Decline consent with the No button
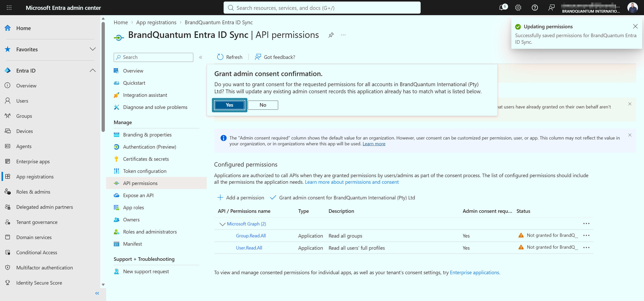Viewport: 644px width, 301px height. click(x=263, y=105)
